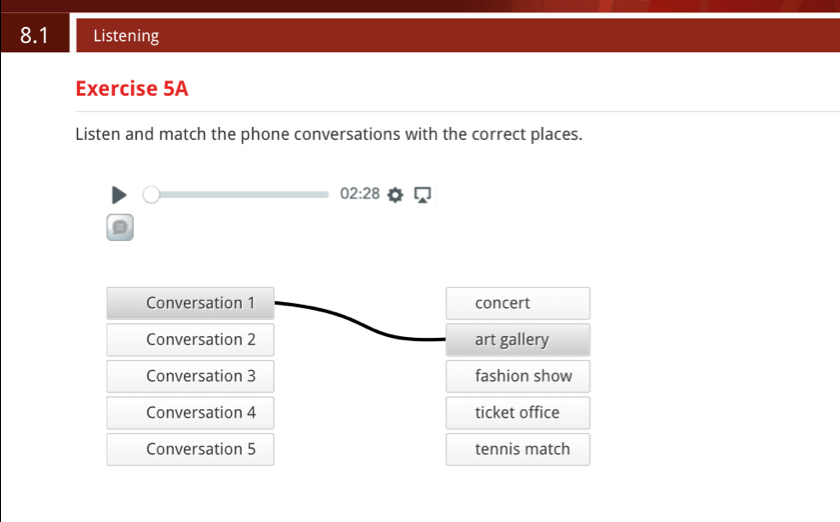Choose the tennis match option
This screenshot has height=522, width=840.
[517, 449]
